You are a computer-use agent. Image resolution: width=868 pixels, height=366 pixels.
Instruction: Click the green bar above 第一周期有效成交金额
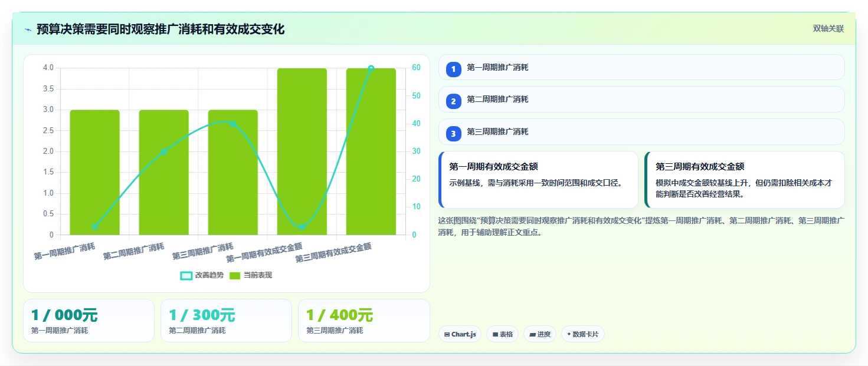(x=302, y=151)
